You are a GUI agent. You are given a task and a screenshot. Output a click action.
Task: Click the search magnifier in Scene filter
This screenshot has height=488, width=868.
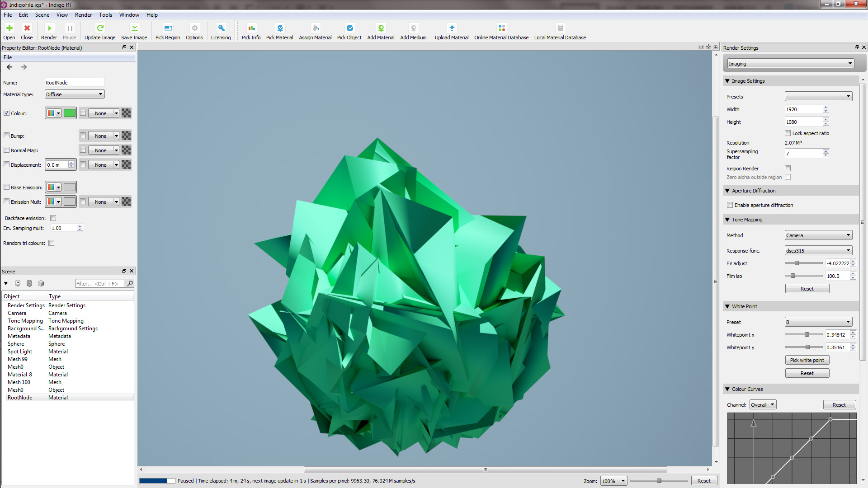point(130,283)
